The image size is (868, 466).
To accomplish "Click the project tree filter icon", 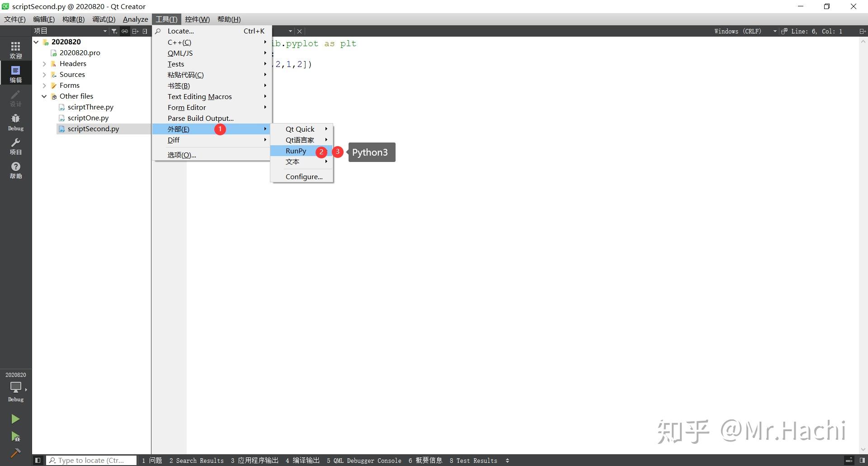I will pos(114,31).
